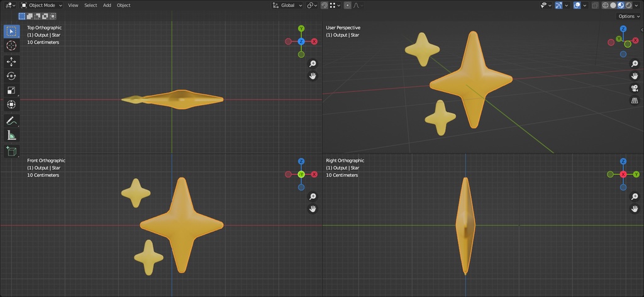Click the "Right Orthographic" view label
Image resolution: width=644 pixels, height=297 pixels.
coord(345,160)
